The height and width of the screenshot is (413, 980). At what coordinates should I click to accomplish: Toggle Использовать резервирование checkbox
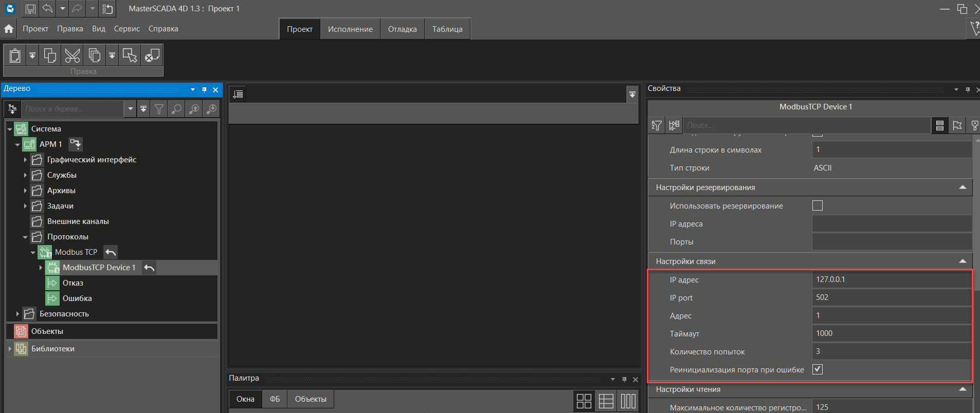pos(818,205)
